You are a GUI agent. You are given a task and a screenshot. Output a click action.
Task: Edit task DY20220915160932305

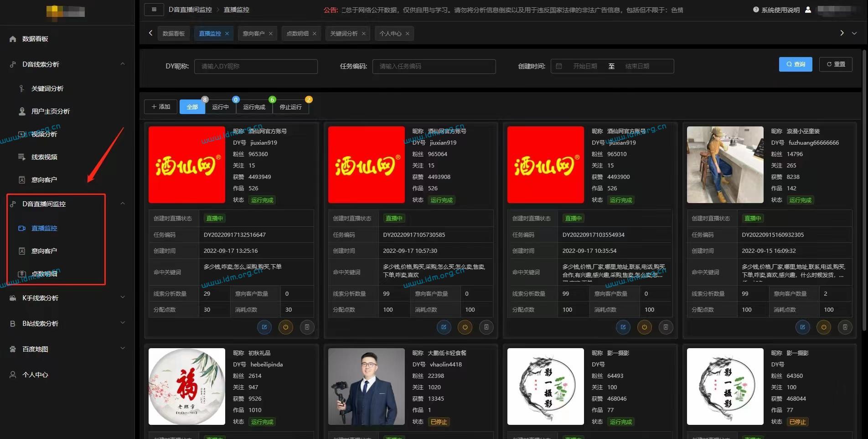click(x=803, y=327)
